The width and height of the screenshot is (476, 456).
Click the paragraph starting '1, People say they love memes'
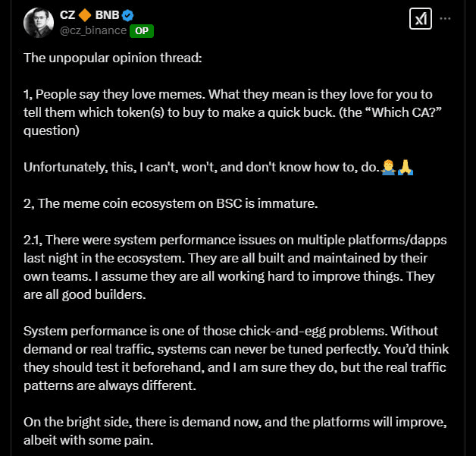pyautogui.click(x=233, y=112)
